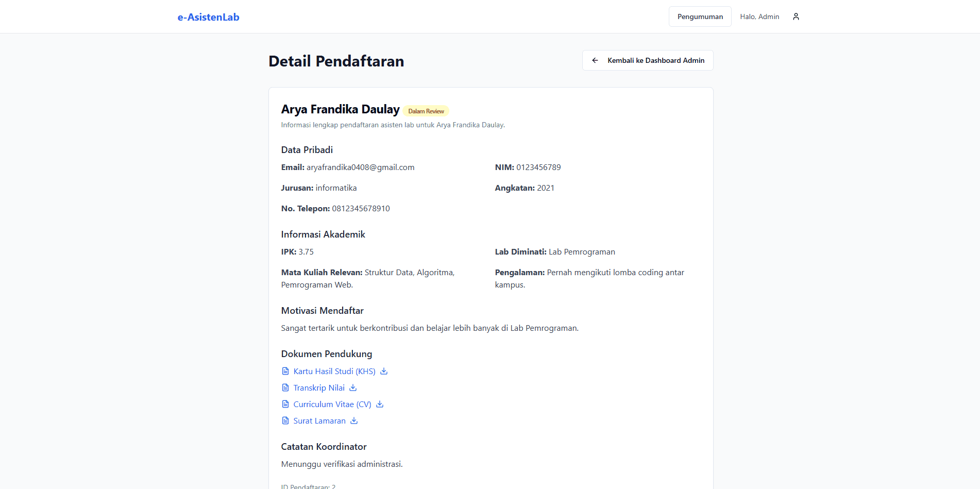Screen dimensions: 980x489
Task: Open the Pengumuman page
Action: 700,16
